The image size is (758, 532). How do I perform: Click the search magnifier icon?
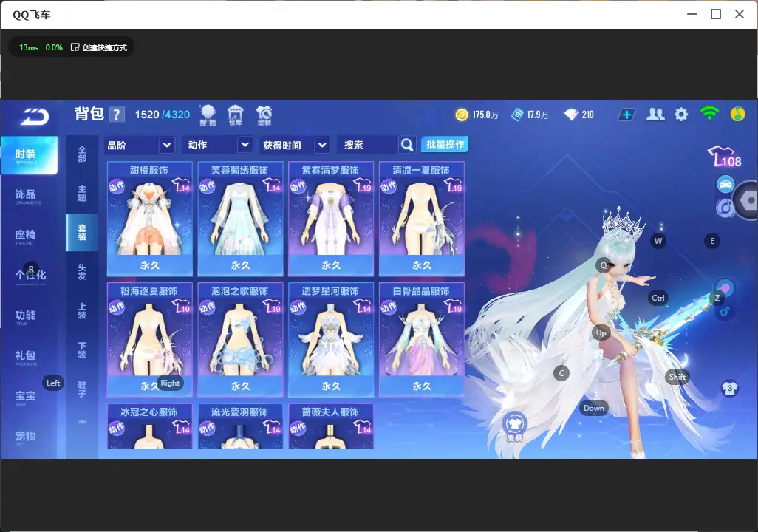(407, 145)
